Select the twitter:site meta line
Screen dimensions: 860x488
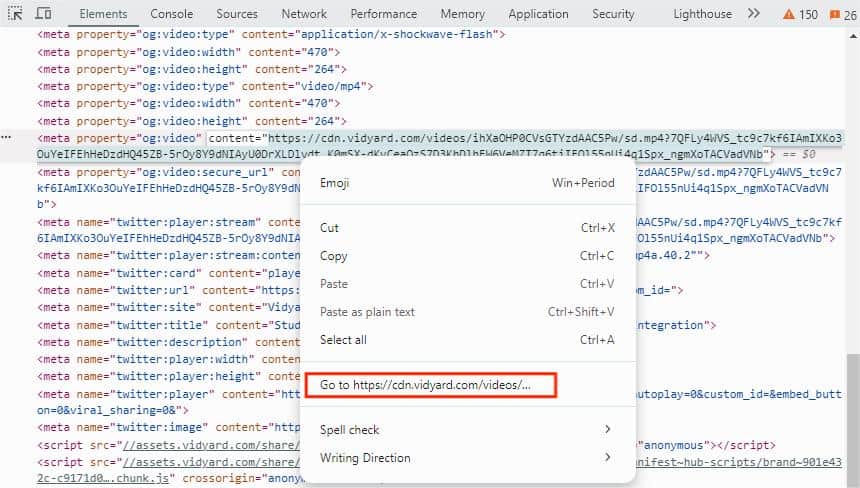pos(169,307)
